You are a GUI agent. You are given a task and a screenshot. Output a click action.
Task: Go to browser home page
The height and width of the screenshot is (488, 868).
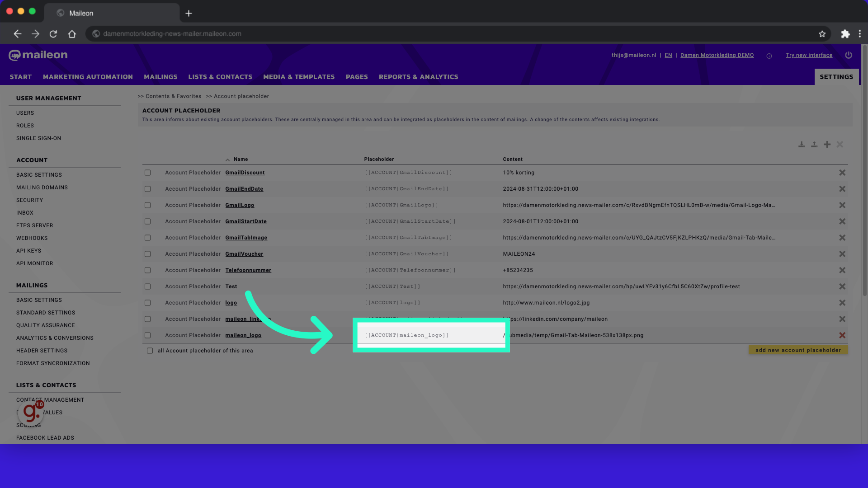(72, 34)
